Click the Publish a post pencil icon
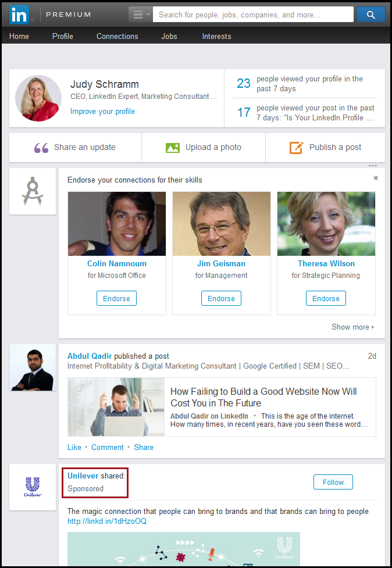The width and height of the screenshot is (392, 568). 297,148
